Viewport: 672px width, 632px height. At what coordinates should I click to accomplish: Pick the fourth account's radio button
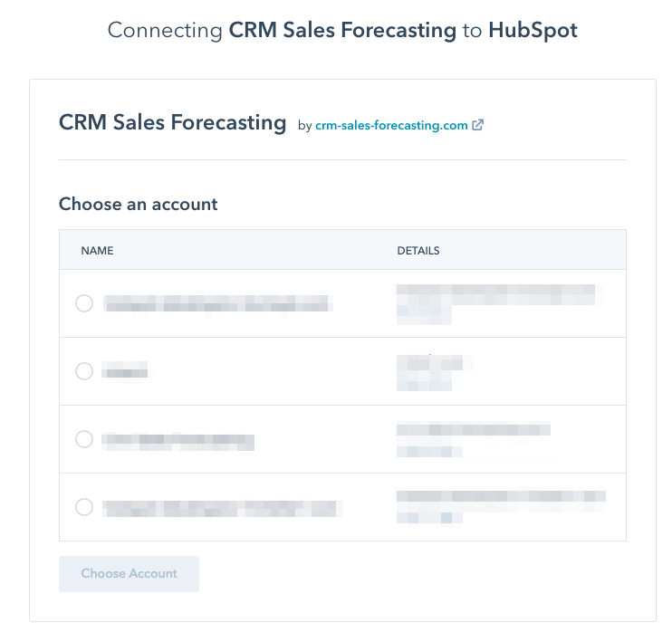(x=84, y=507)
